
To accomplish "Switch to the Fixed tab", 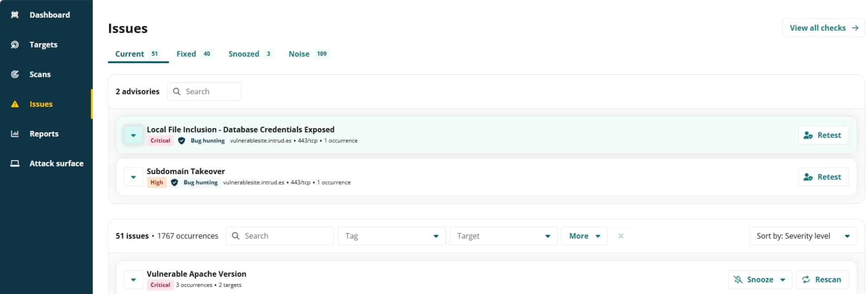I will point(193,54).
